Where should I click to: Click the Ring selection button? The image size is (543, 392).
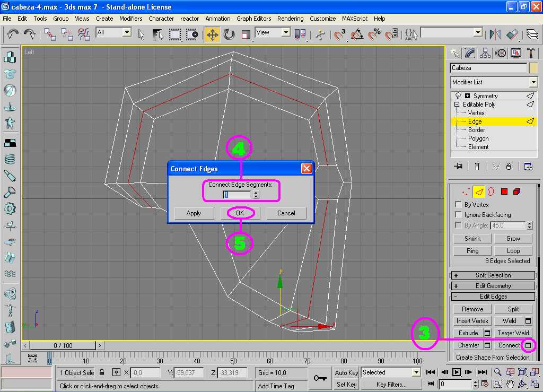click(472, 251)
